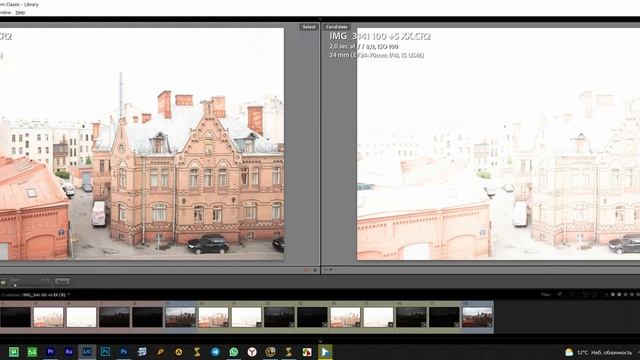This screenshot has width=640, height=360.
Task: Close the Select pane with its X icon
Action: (315, 270)
